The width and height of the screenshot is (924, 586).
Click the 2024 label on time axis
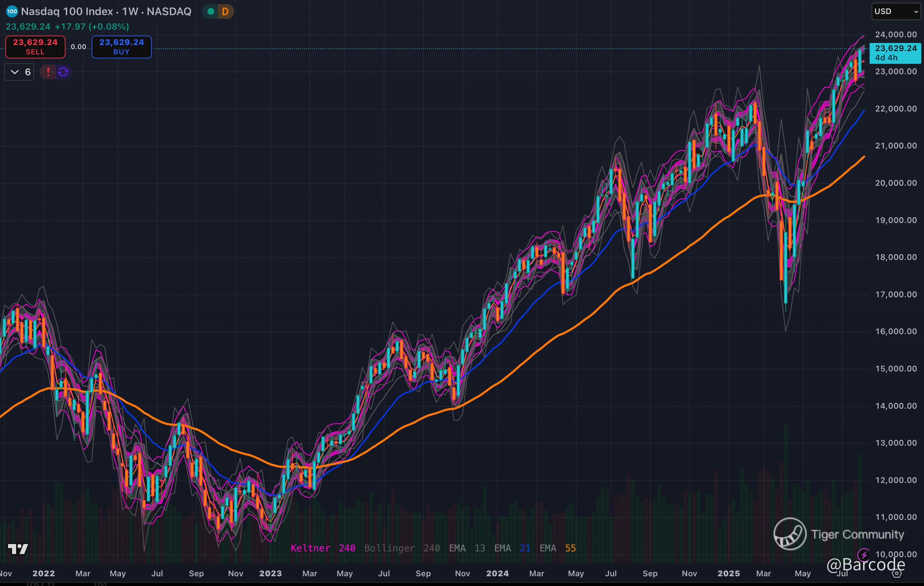click(497, 574)
